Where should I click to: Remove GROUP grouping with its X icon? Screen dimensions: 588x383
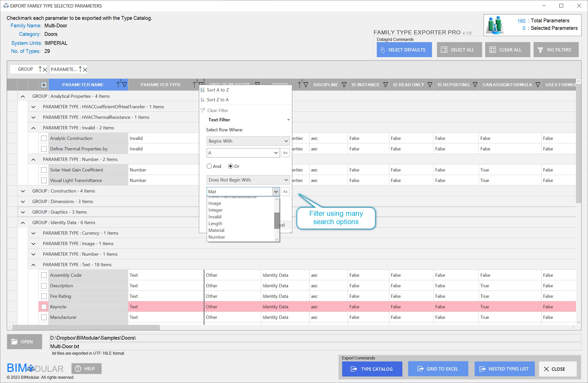click(45, 69)
